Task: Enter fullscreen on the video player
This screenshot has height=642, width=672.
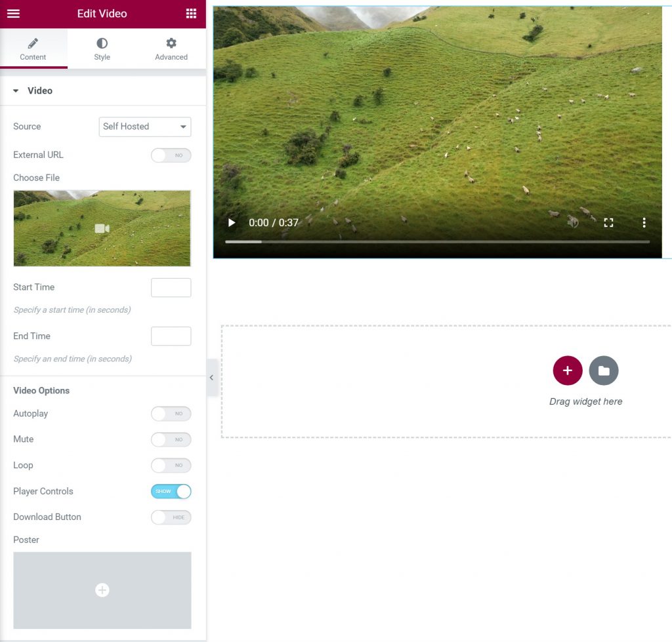Action: (608, 223)
